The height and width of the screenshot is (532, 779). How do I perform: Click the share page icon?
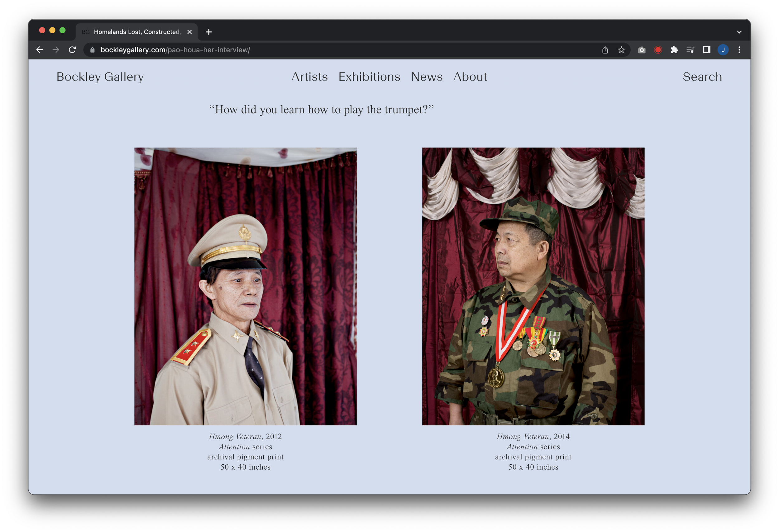(x=605, y=50)
